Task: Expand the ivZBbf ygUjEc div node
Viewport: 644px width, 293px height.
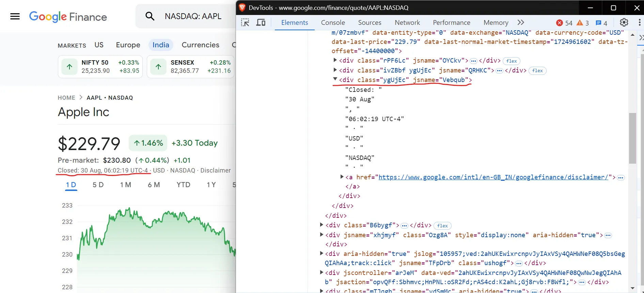Action: tap(335, 70)
